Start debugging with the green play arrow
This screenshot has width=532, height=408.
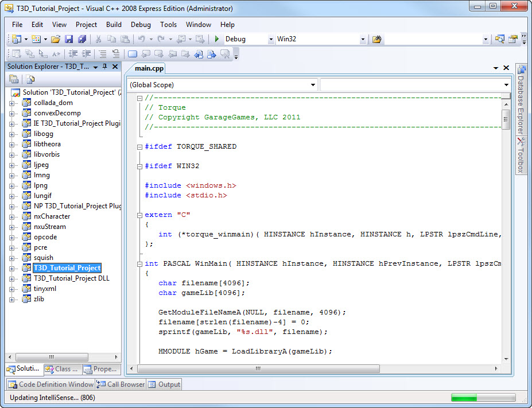click(x=217, y=39)
